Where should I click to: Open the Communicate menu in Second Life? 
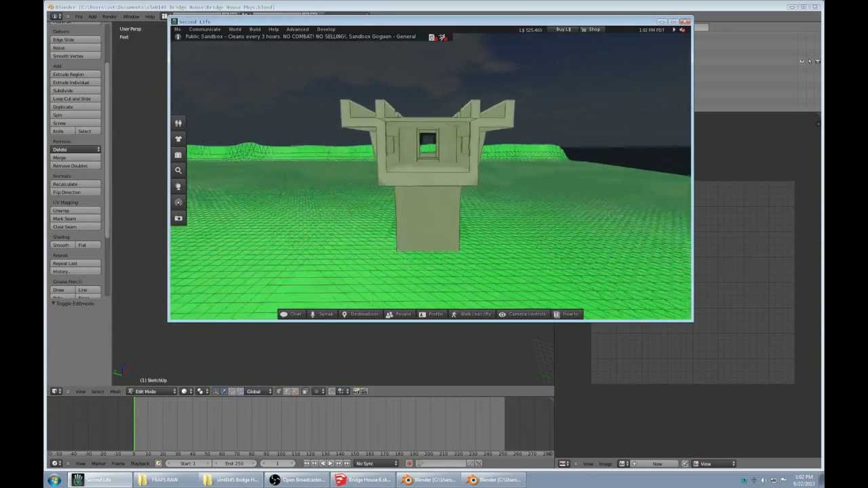tap(205, 30)
